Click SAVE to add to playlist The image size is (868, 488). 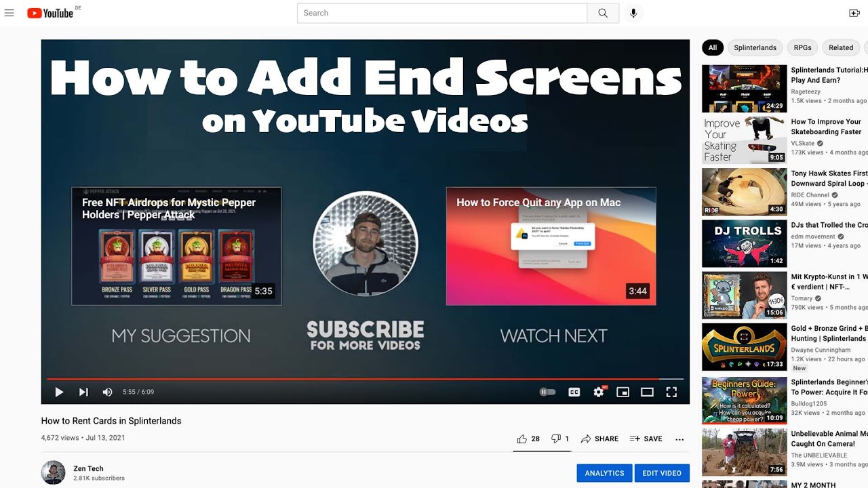tap(646, 439)
